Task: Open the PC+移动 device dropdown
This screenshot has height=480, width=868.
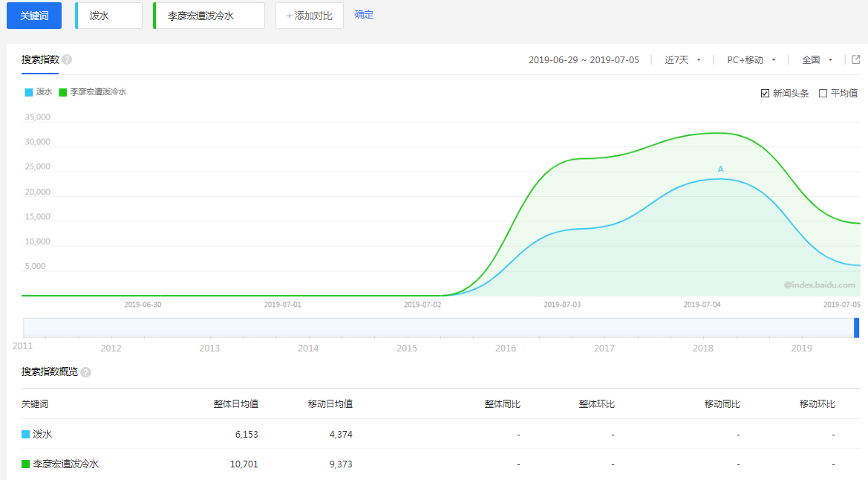Action: click(751, 60)
